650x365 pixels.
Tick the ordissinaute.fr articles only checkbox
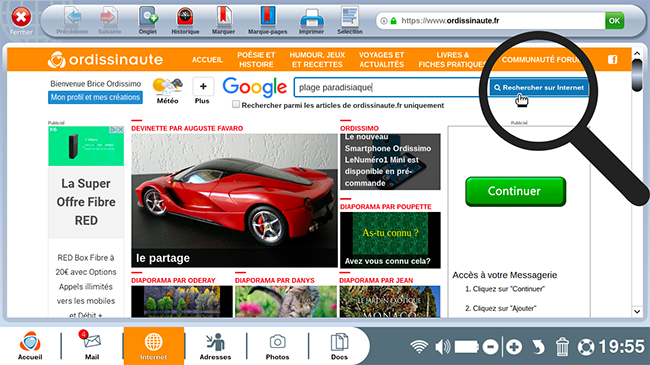point(236,105)
